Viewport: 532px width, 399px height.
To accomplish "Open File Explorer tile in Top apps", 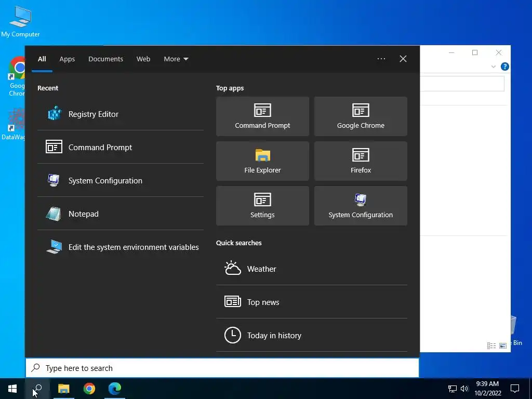I will 262,161.
